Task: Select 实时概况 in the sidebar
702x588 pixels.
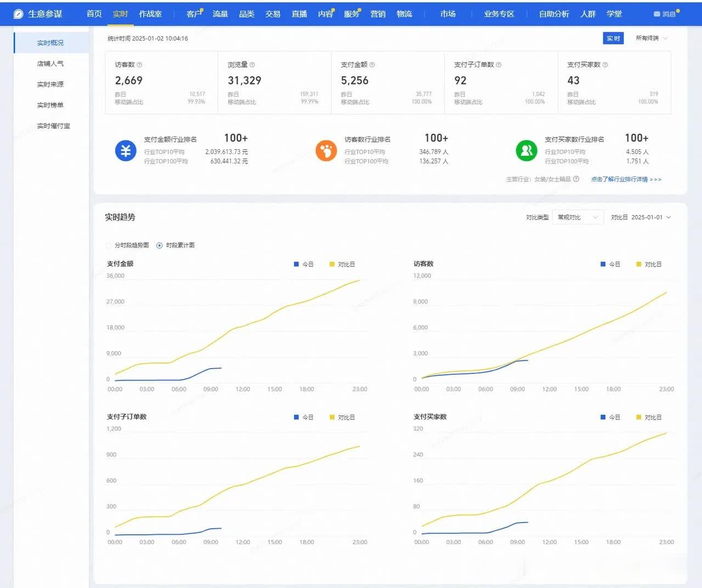Action: click(x=50, y=43)
